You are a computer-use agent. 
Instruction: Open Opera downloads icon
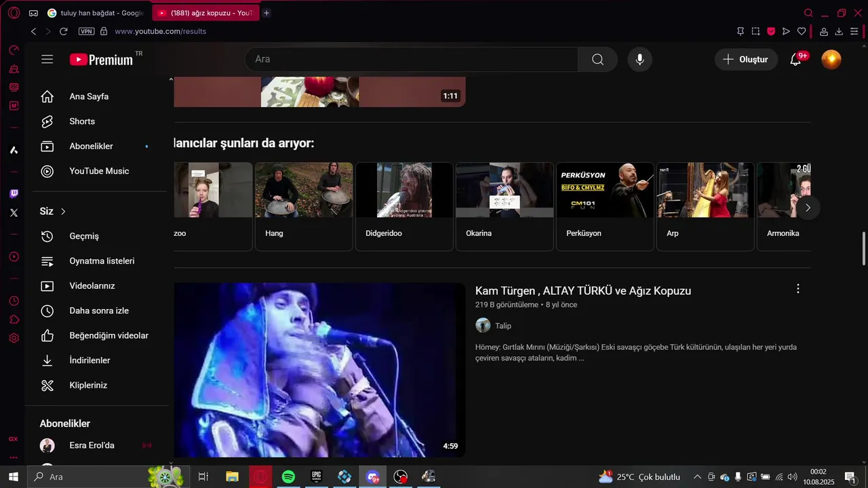click(839, 31)
